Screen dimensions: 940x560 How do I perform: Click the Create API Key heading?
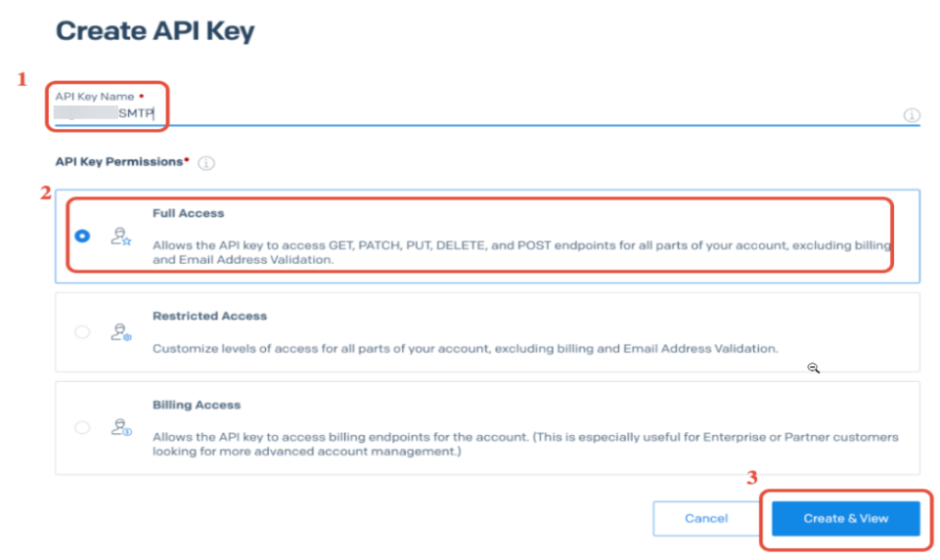(x=155, y=30)
